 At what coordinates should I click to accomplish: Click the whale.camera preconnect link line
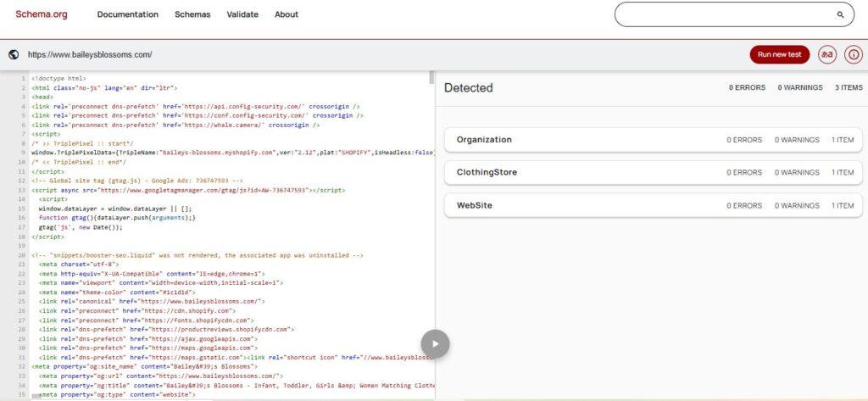tap(175, 125)
